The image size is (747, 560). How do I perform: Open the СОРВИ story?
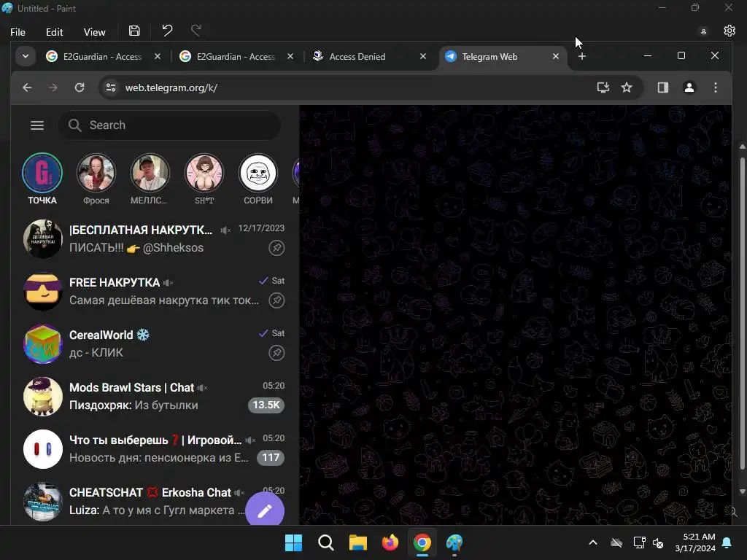(x=258, y=179)
